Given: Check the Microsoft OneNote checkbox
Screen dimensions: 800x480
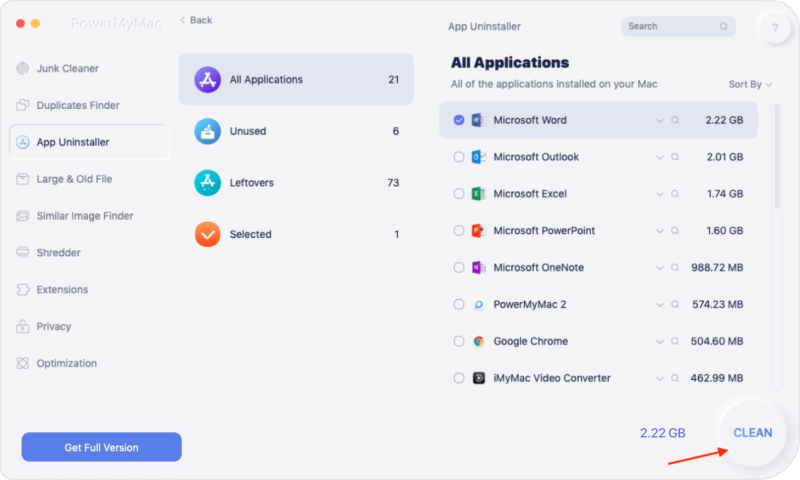Looking at the screenshot, I should tap(459, 267).
